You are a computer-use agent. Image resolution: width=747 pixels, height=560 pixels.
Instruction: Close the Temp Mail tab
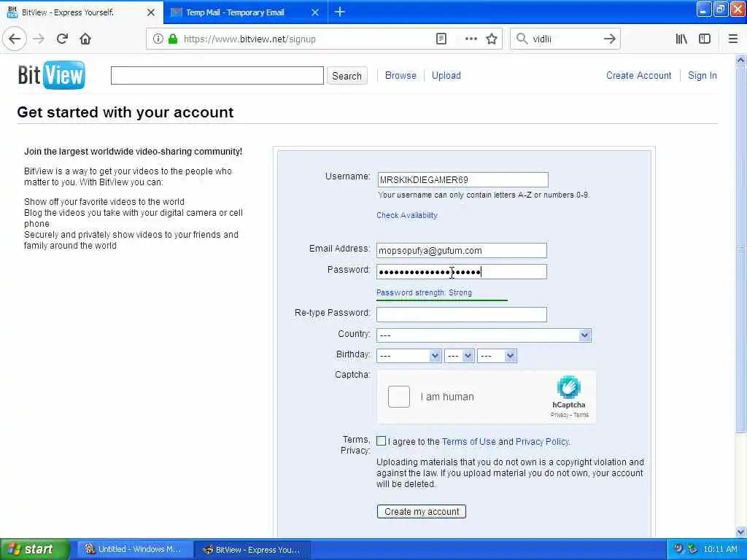[x=315, y=12]
